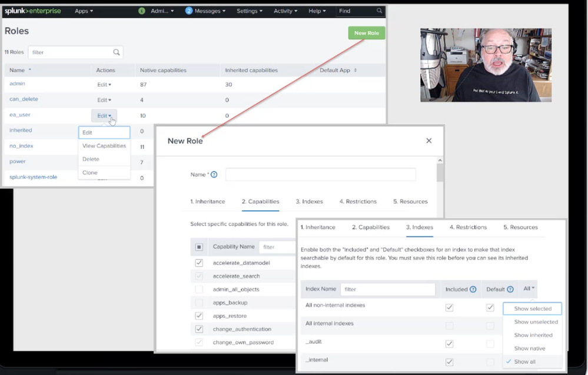Image resolution: width=588 pixels, height=375 pixels.
Task: Open the admin role link
Action: pyautogui.click(x=17, y=84)
